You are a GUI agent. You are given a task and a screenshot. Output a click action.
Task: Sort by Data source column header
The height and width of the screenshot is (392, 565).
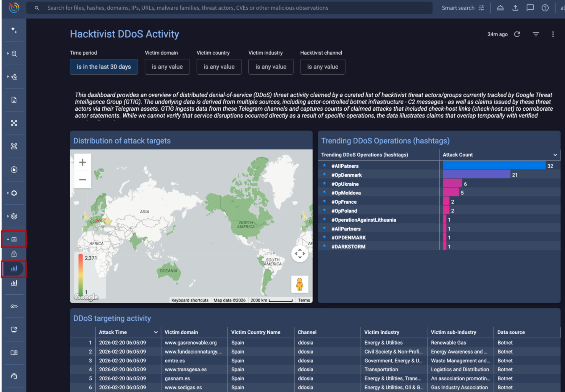[511, 332]
